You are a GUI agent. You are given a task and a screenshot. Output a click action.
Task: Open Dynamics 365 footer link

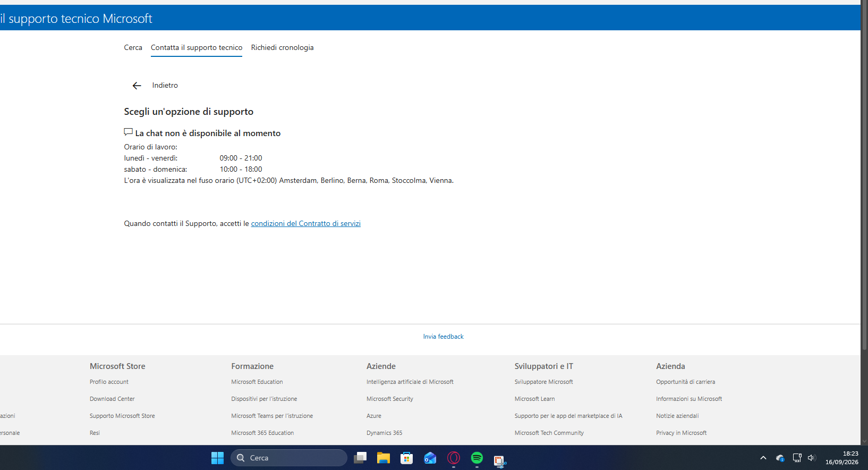click(x=385, y=433)
